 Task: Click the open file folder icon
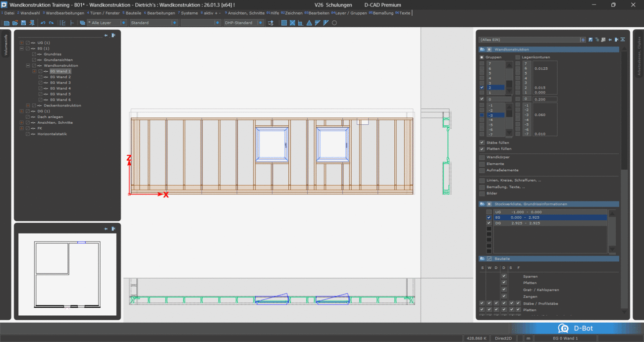(x=15, y=23)
